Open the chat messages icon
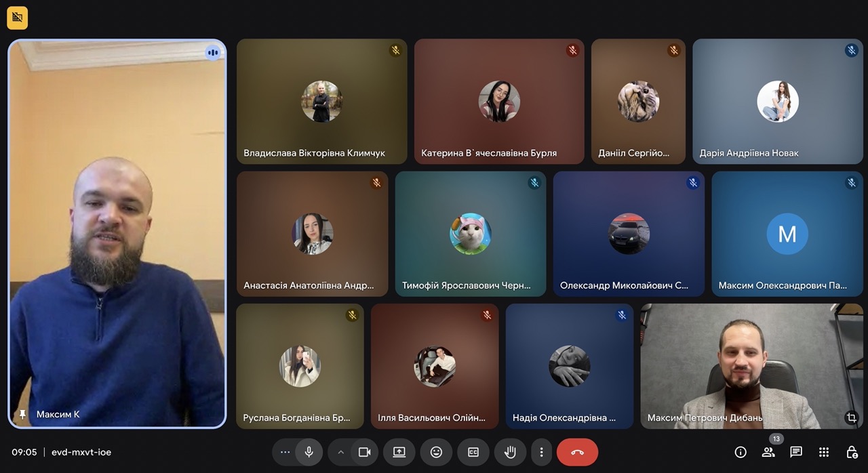 [x=796, y=452]
